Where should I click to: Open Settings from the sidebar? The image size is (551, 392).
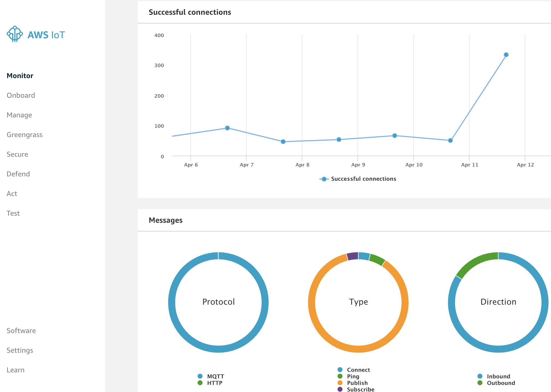[x=20, y=350]
